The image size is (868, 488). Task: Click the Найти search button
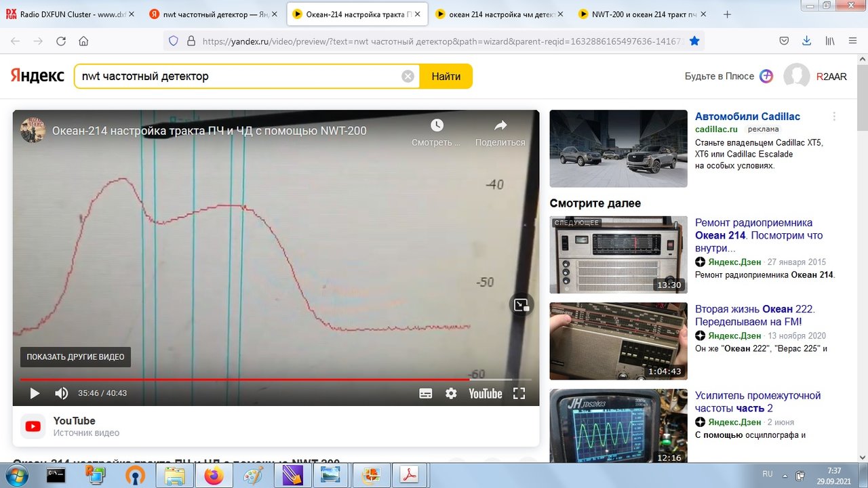(446, 77)
